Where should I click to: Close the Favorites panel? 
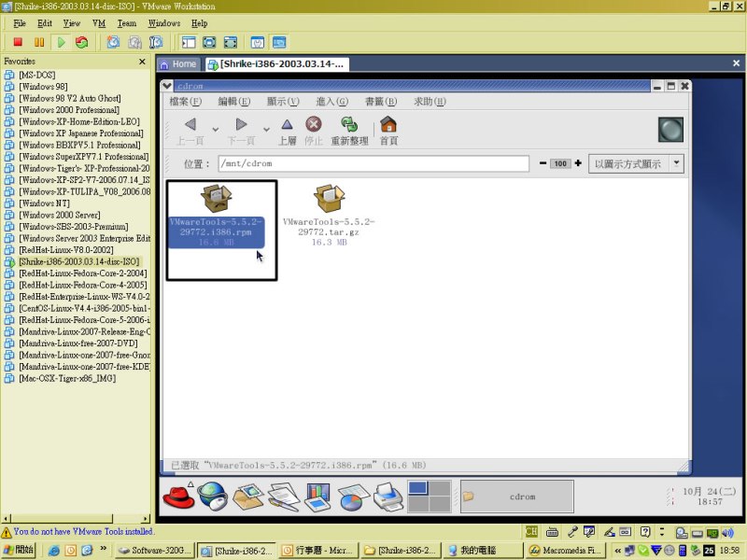coord(142,62)
